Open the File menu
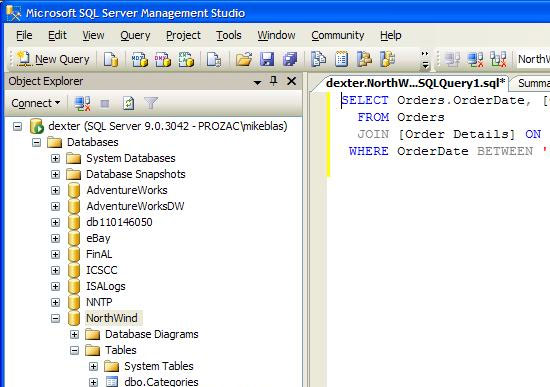 pyautogui.click(x=24, y=35)
